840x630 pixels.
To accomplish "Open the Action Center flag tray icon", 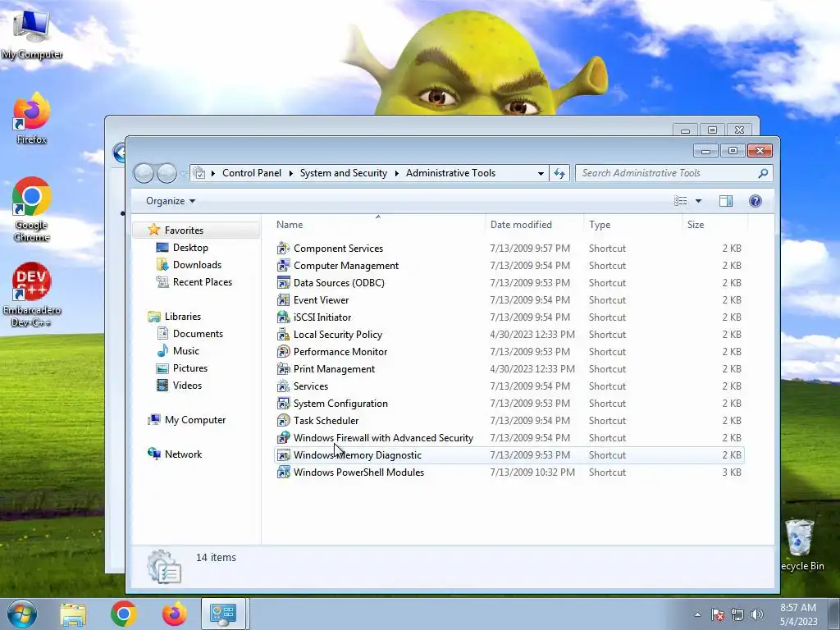I will coord(718,614).
